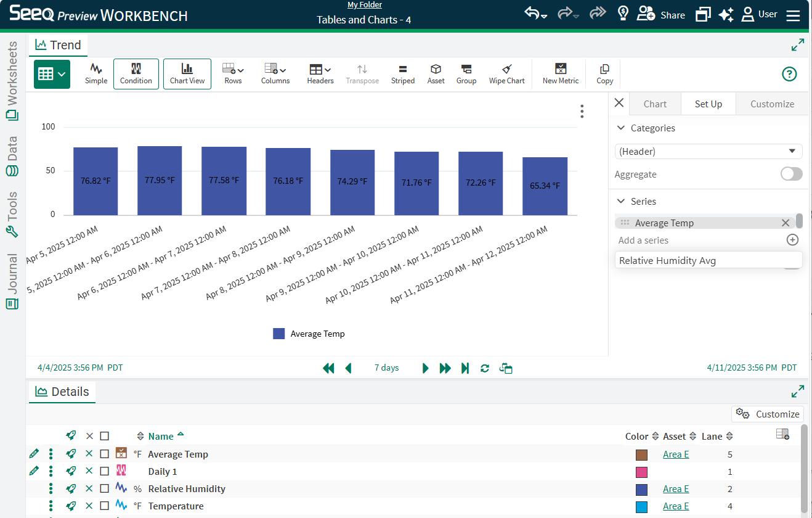Open the help question mark icon
Viewport: 812px width, 518px height.
(789, 74)
